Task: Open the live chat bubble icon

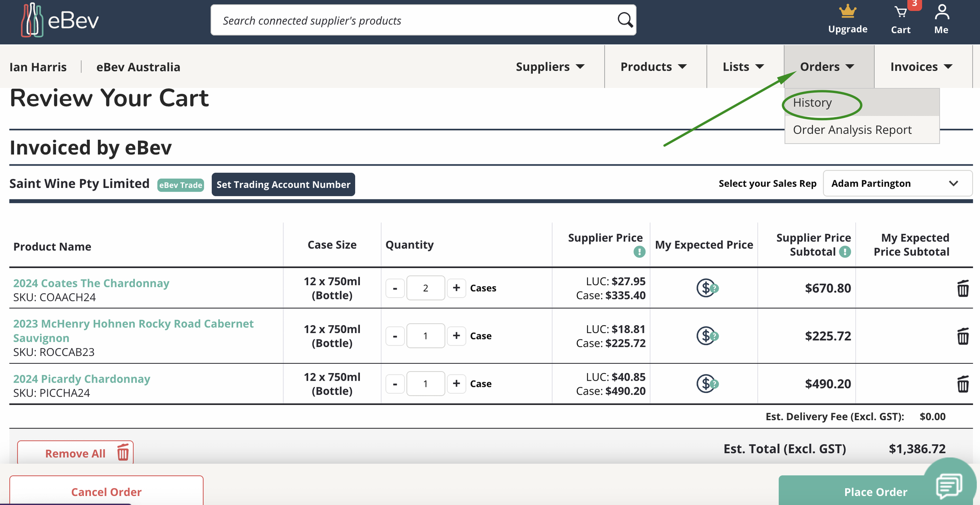Action: [x=949, y=485]
